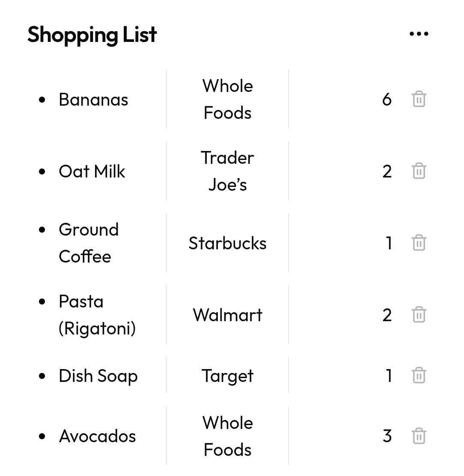Click the Walmart store cell

[228, 315]
